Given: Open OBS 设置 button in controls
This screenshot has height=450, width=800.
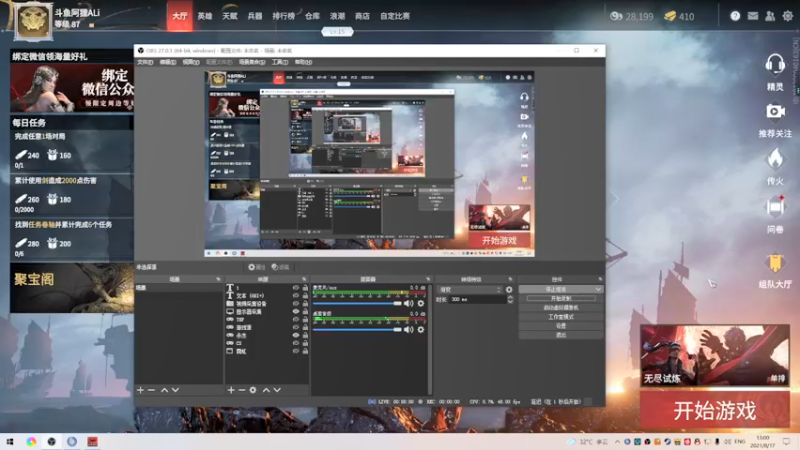Looking at the screenshot, I should click(x=561, y=326).
